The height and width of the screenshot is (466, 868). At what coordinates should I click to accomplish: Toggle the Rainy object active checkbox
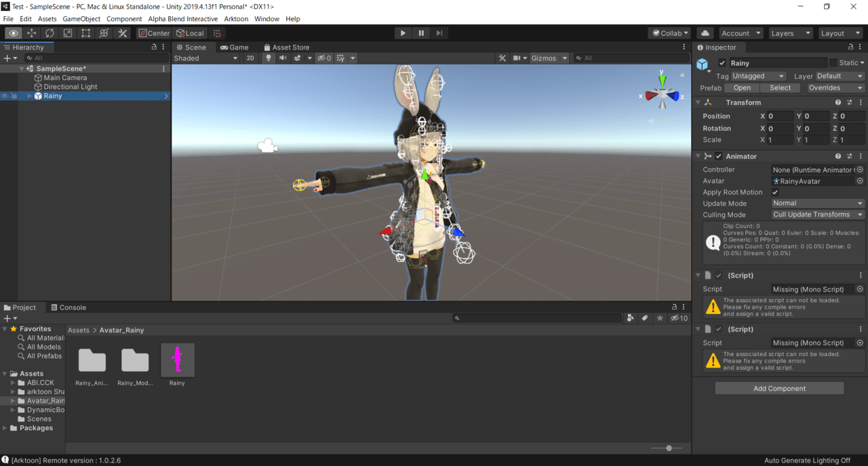(722, 63)
